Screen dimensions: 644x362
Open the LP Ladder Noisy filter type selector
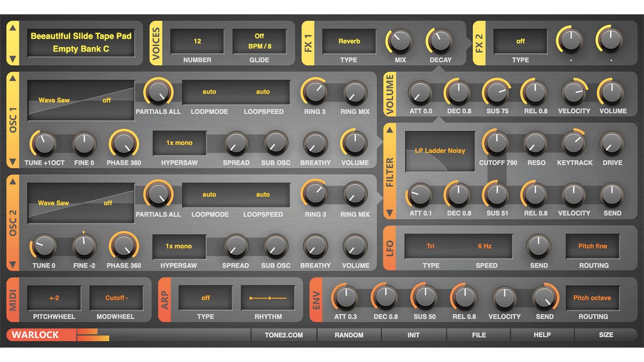coord(439,151)
